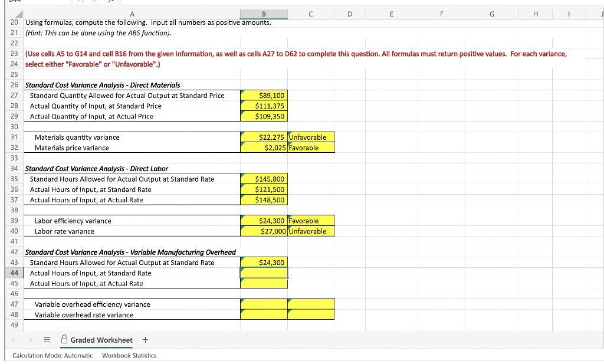Select column B header
604x364 pixels.
tap(264, 14)
